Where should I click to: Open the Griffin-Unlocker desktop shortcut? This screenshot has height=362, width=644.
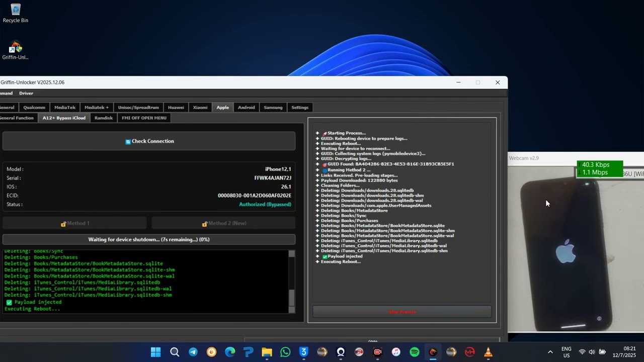click(15, 50)
